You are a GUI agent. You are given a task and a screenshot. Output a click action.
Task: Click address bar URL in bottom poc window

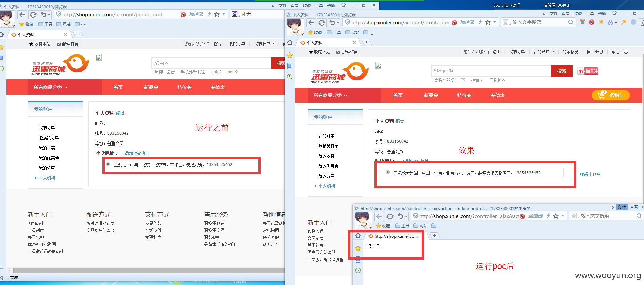pyautogui.click(x=469, y=216)
